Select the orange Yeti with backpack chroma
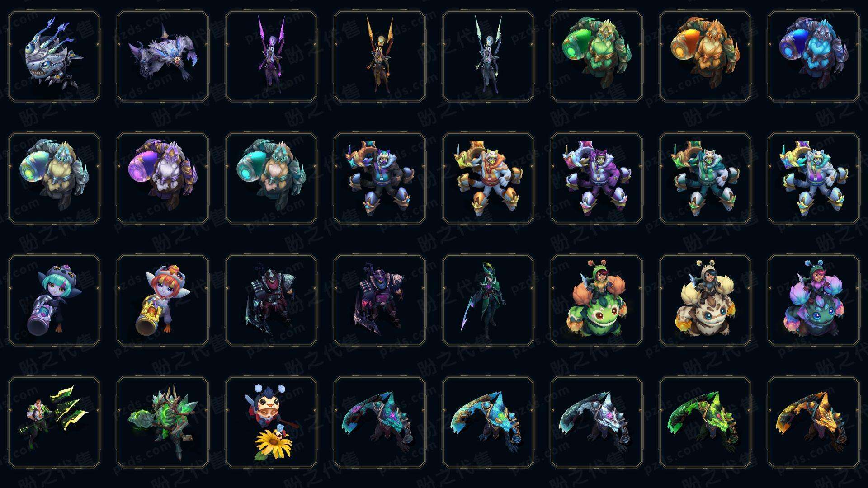Image resolution: width=868 pixels, height=488 pixels. [705, 56]
